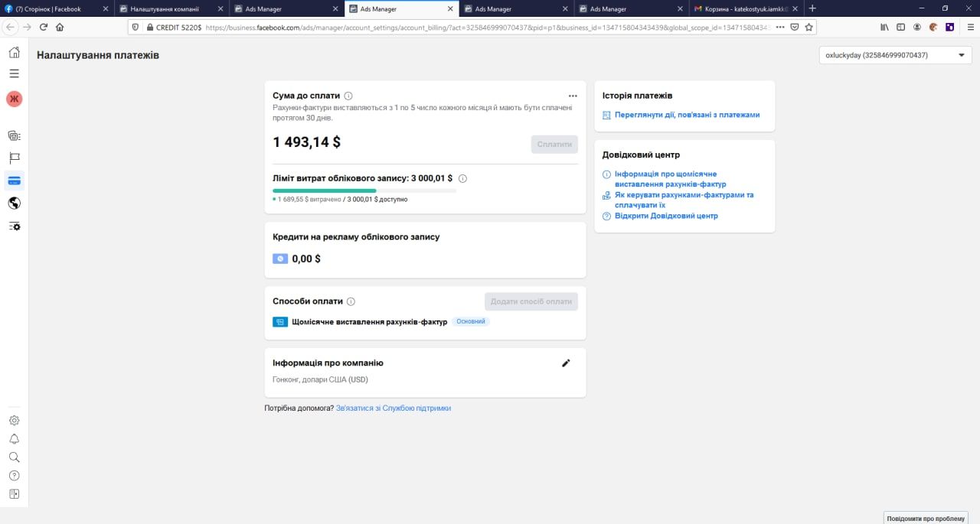
Task: Click info icon beside Ліміт витрат облікового запису
Action: 462,178
